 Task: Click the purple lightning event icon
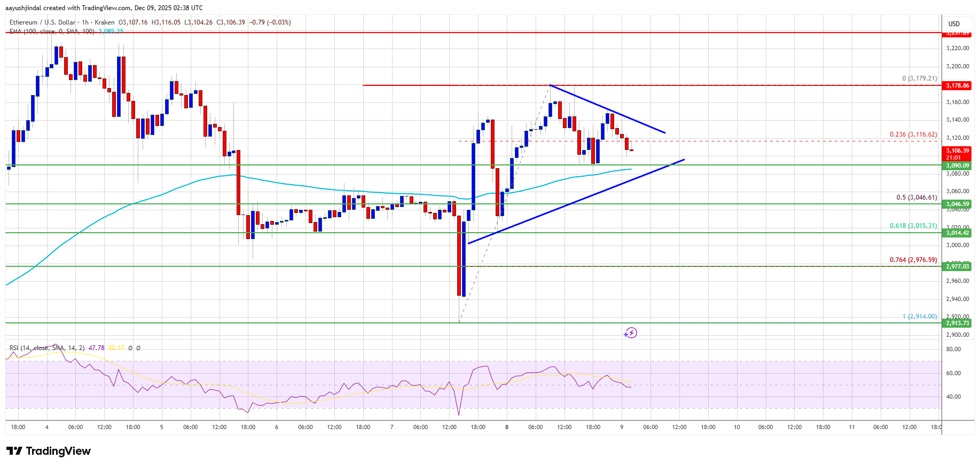coord(631,333)
